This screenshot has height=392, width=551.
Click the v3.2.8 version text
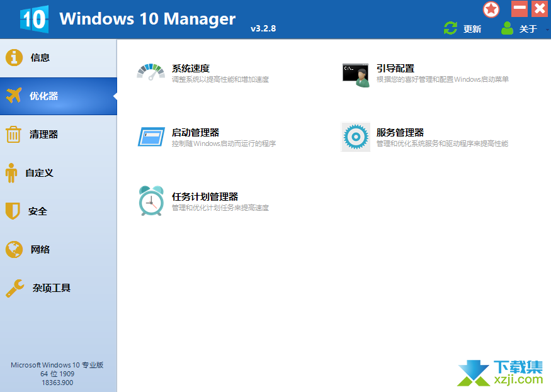coord(263,28)
